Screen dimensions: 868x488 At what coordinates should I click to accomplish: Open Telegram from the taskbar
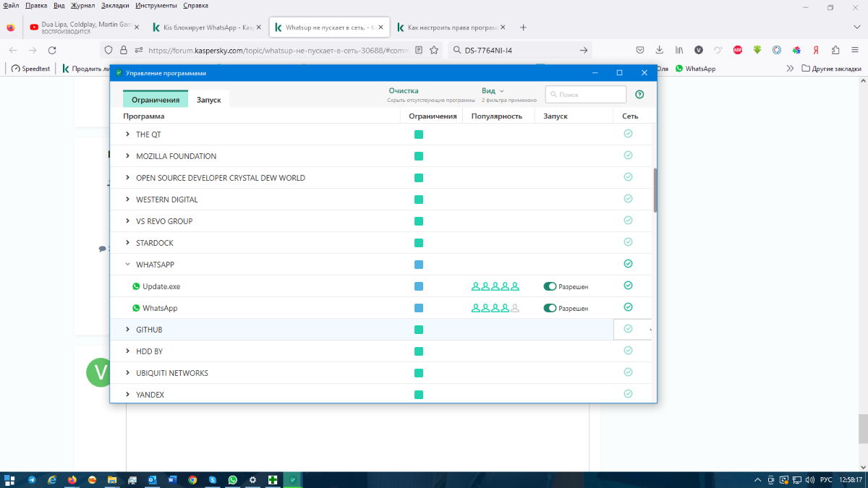coord(33,479)
